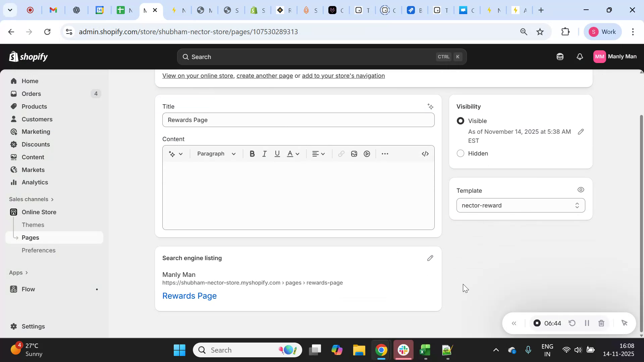Apply bold formatting in the content editor

(x=252, y=154)
